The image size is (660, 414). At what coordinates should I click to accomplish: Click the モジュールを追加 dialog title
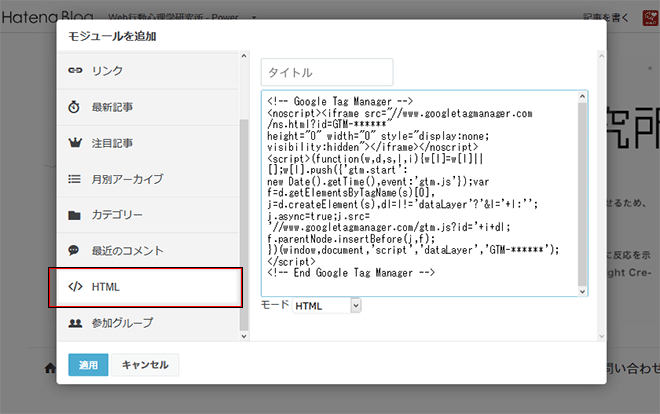click(112, 37)
